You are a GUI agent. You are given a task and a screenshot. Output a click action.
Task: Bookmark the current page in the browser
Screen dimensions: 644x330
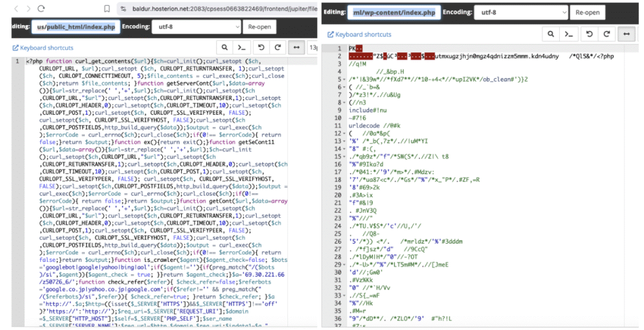107,9
